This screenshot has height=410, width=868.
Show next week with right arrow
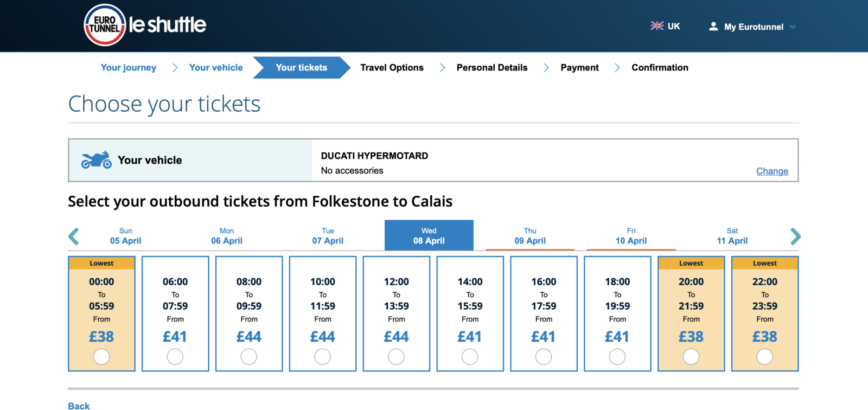click(795, 236)
